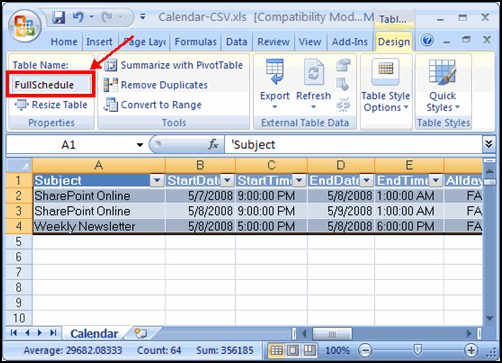Select cell 6:00:00 PM in EndTime column
This screenshot has height=363, width=502.
coord(409,227)
